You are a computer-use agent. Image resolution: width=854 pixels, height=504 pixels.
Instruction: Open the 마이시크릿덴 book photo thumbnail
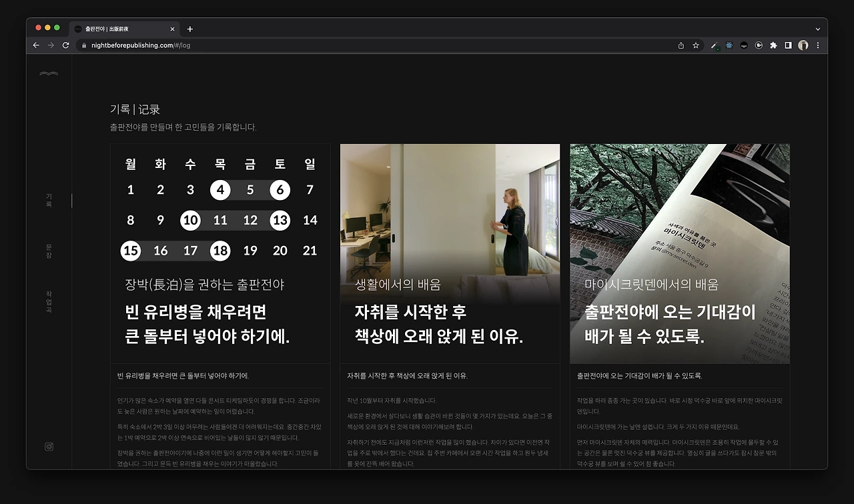pyautogui.click(x=680, y=254)
